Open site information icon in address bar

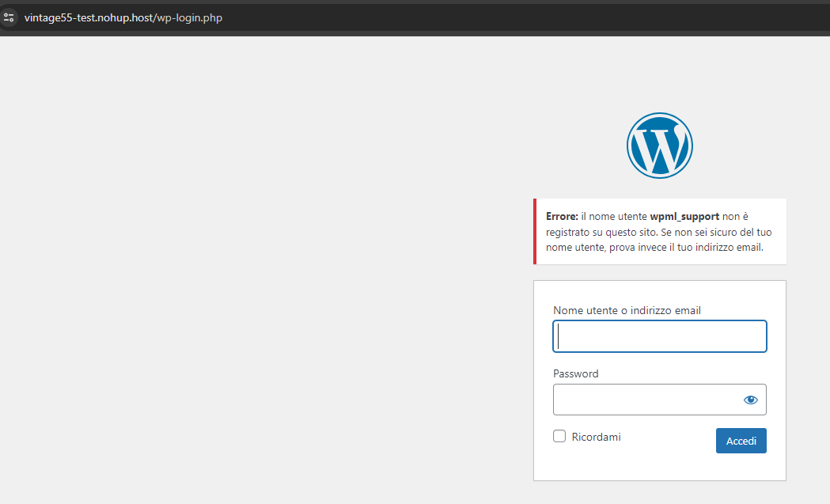[9, 17]
